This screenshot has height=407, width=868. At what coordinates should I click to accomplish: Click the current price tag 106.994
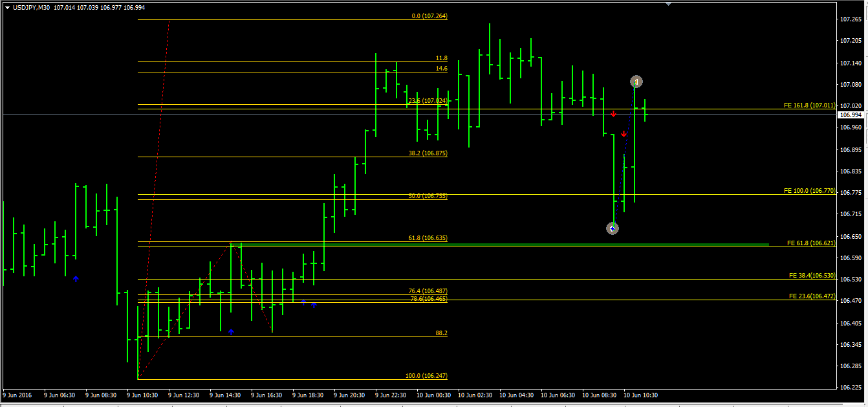pyautogui.click(x=851, y=115)
